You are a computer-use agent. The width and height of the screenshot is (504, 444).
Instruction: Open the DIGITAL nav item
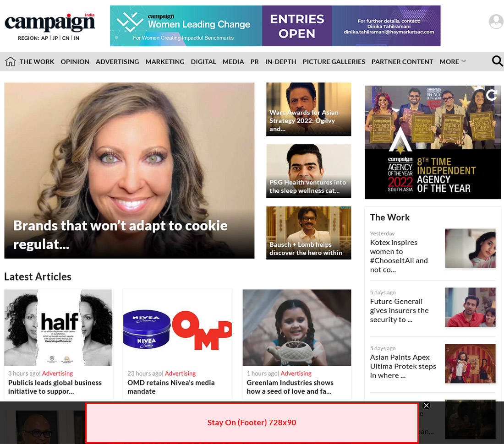click(x=203, y=62)
